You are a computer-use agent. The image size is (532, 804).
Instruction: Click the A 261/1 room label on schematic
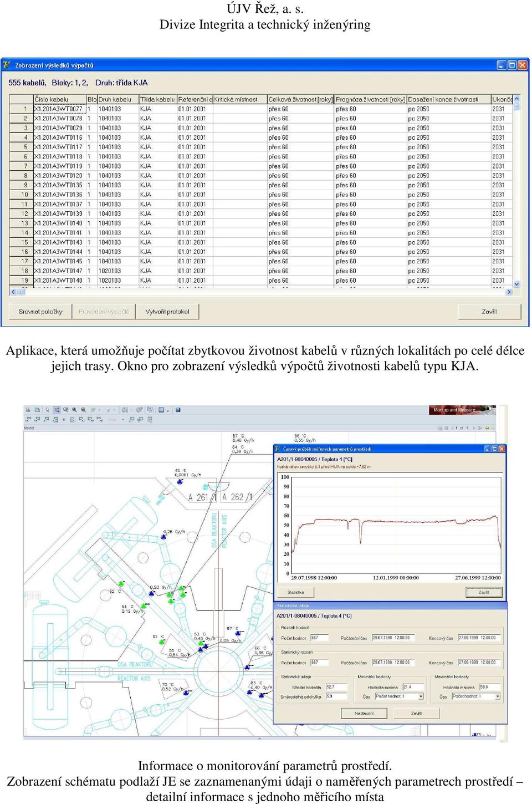coord(203,497)
